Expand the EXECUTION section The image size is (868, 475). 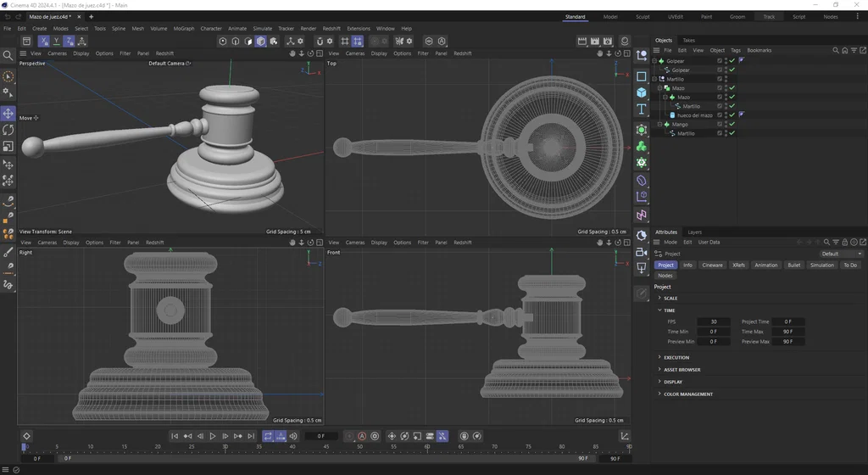pyautogui.click(x=659, y=357)
